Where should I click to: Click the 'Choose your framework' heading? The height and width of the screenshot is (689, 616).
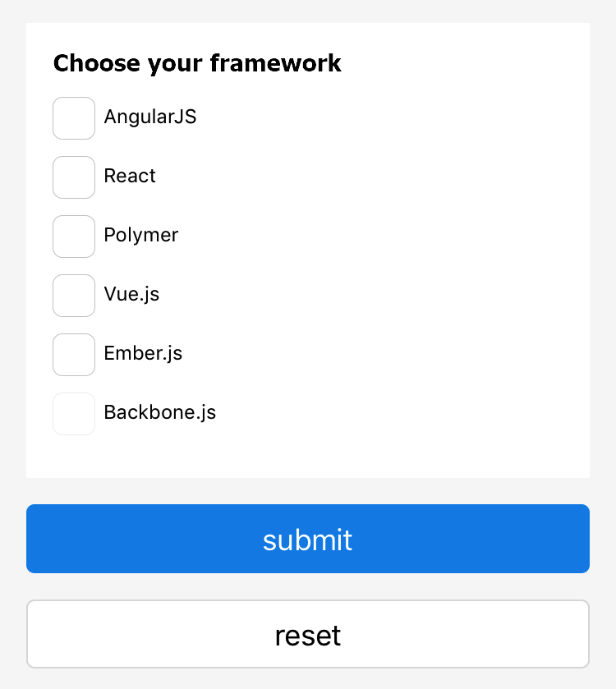(197, 63)
